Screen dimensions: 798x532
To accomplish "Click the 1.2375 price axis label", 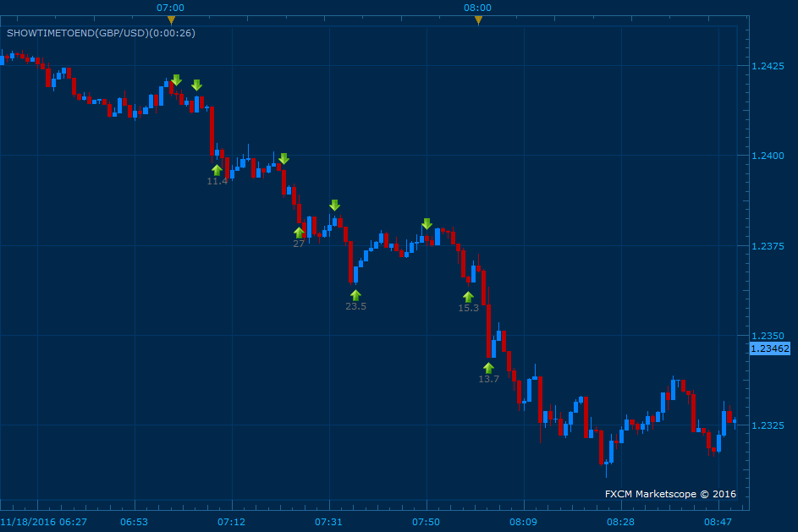I will [768, 246].
